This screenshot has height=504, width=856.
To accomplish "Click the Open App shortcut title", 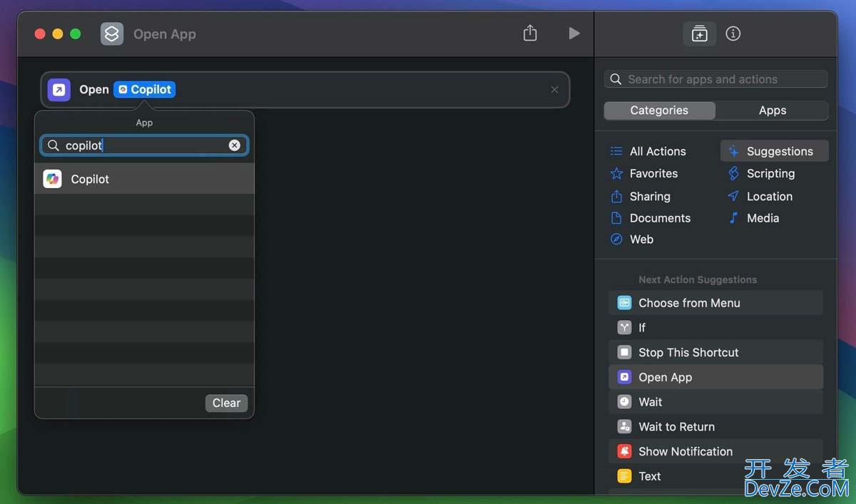I will click(165, 34).
